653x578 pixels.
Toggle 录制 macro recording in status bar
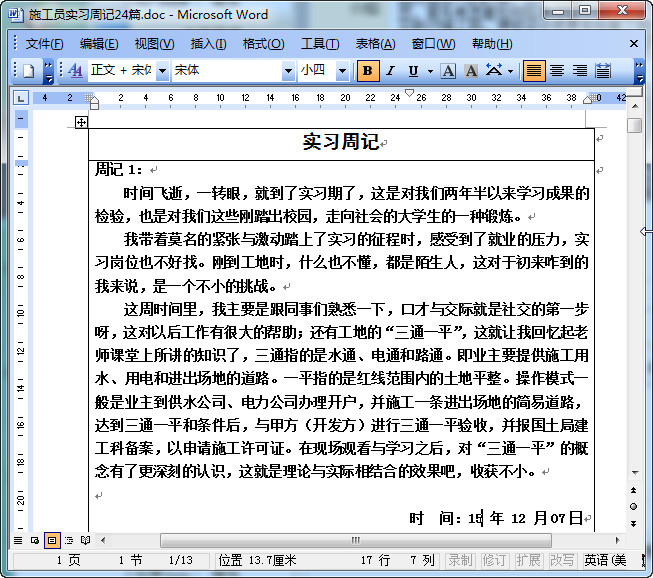(460, 561)
